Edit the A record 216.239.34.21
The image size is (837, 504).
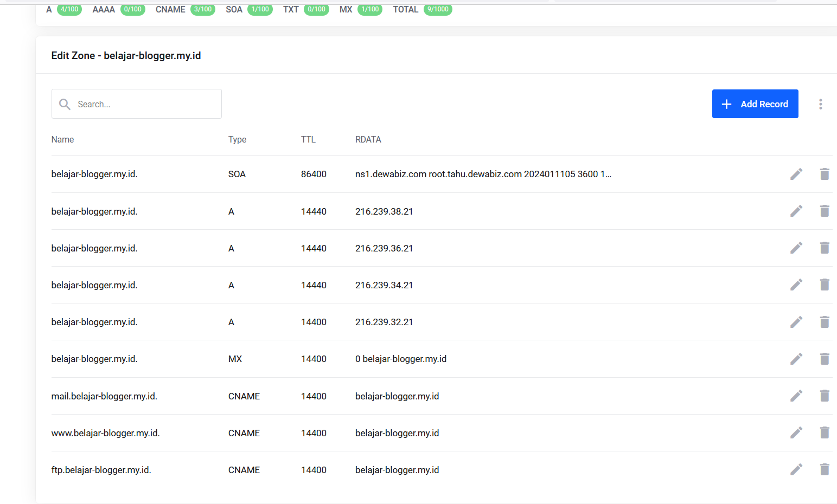click(796, 285)
